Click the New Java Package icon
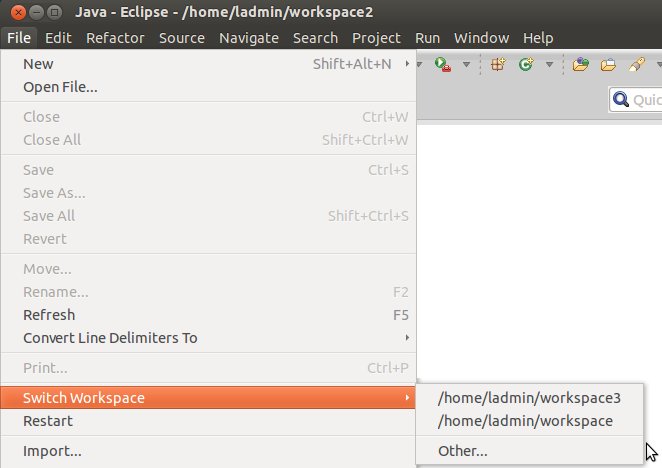Viewport: 662px width, 468px height. click(498, 65)
